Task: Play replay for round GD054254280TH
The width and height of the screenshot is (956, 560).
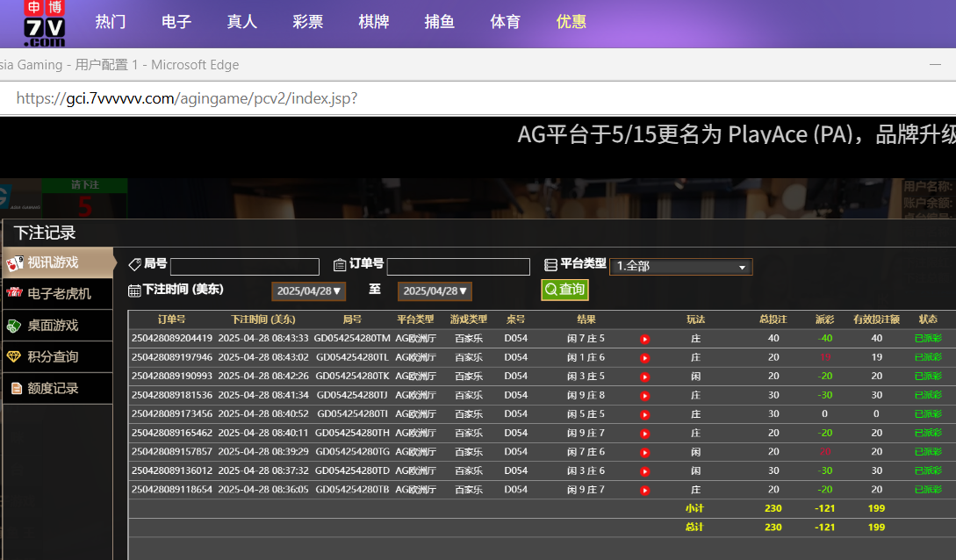Action: pyautogui.click(x=644, y=434)
